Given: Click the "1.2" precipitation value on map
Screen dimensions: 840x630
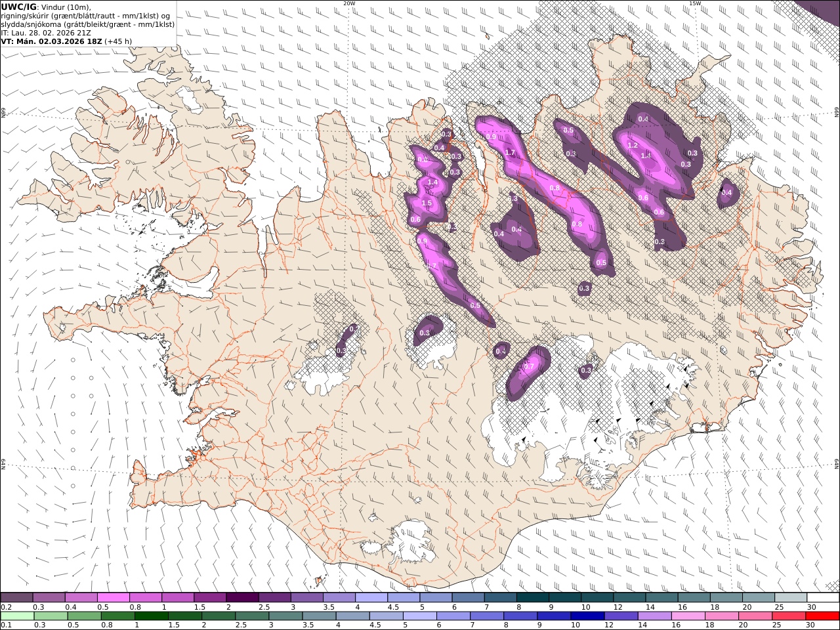Looking at the screenshot, I should point(633,145).
